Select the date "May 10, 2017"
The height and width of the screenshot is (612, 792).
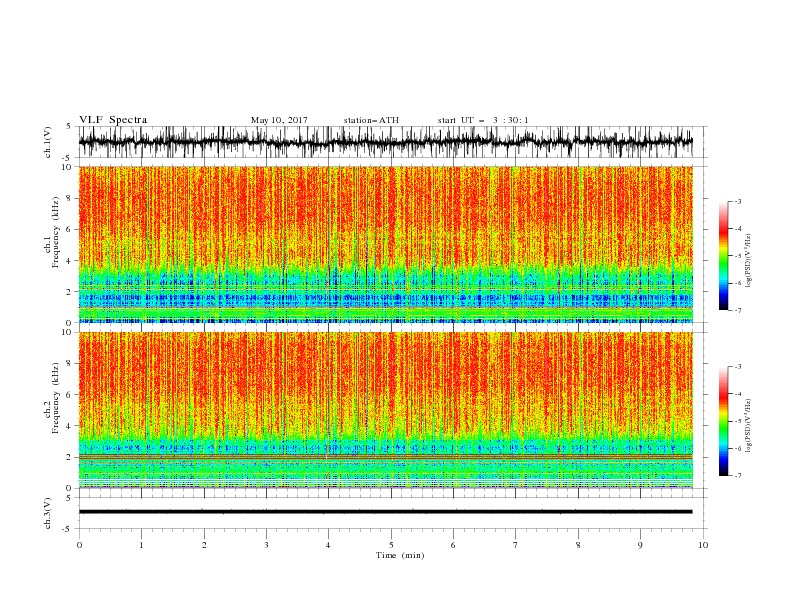coord(279,120)
